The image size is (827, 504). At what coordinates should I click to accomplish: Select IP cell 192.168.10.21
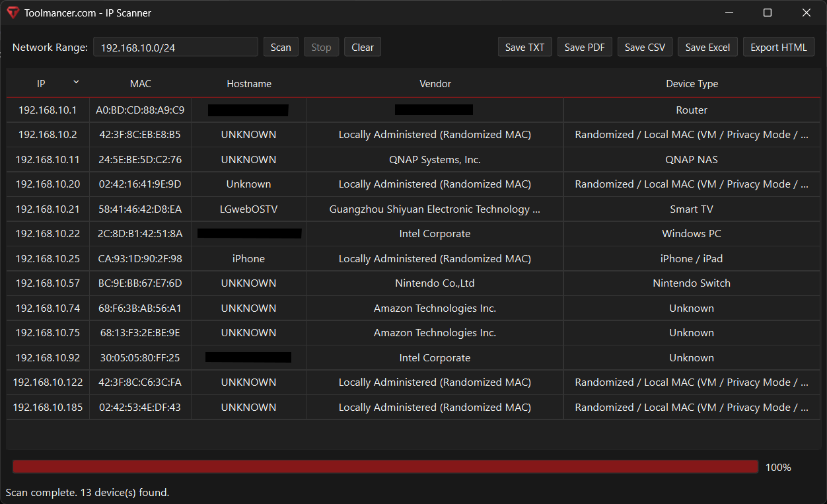pyautogui.click(x=48, y=209)
